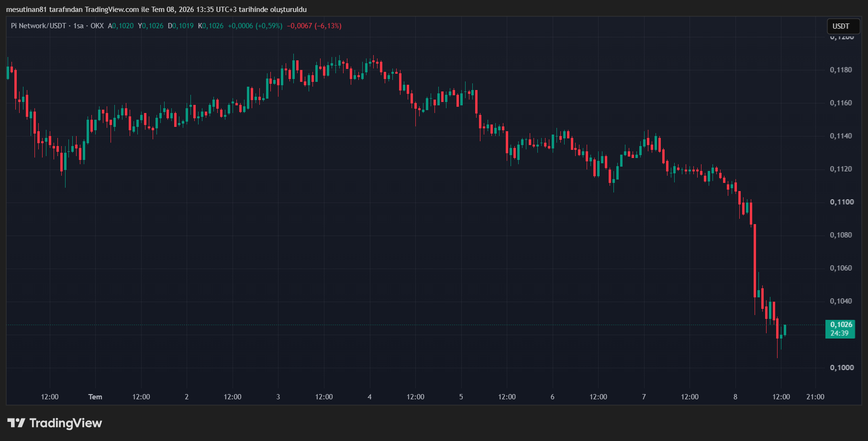The width and height of the screenshot is (868, 441).
Task: Click the opening price value A0,1020
Action: 121,26
